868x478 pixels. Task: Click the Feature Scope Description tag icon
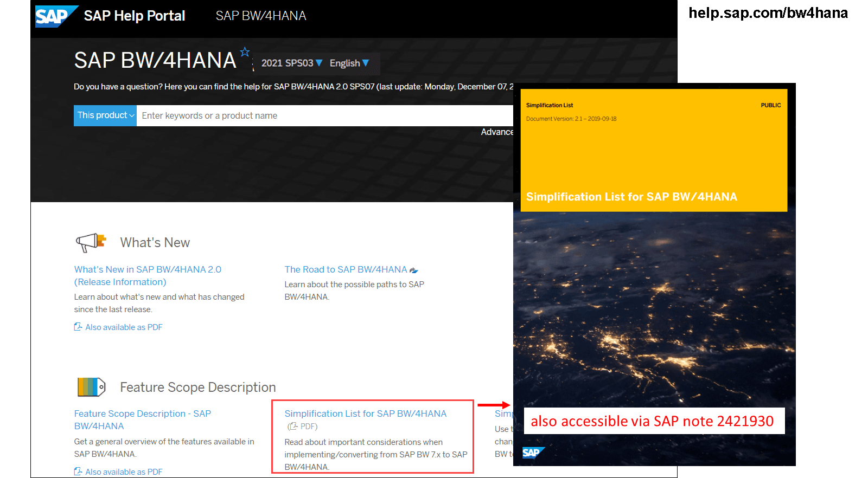click(91, 387)
